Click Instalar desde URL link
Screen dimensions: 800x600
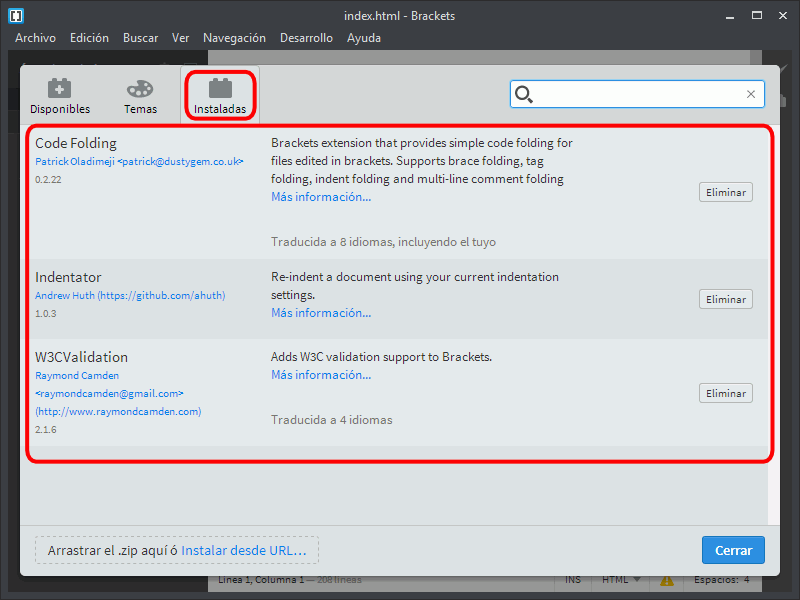point(244,551)
